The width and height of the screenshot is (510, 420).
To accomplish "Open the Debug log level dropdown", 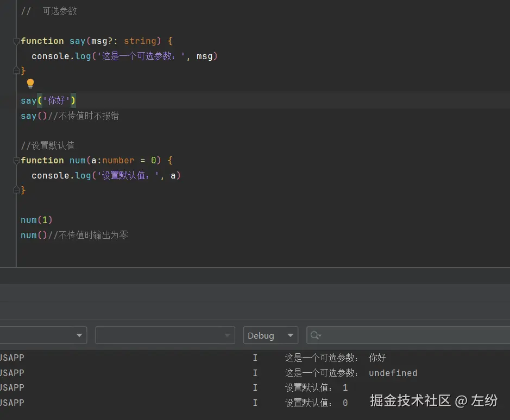I will click(x=270, y=335).
